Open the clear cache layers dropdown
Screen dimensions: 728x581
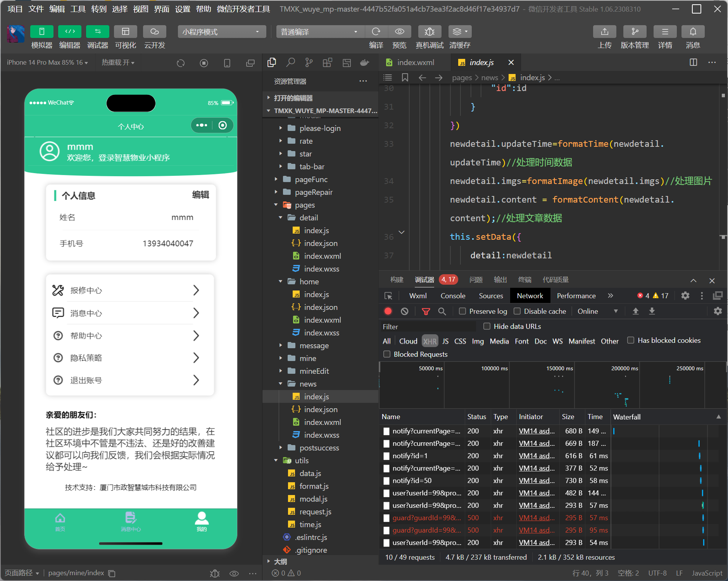pos(460,31)
